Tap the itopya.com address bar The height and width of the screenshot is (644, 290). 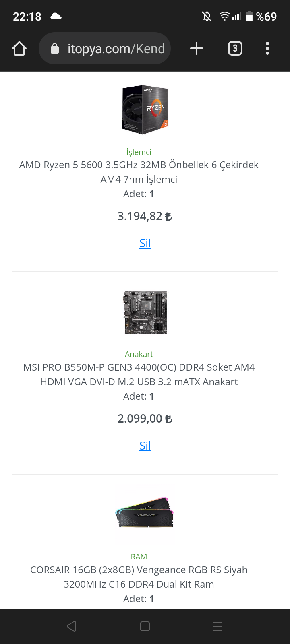coord(116,49)
